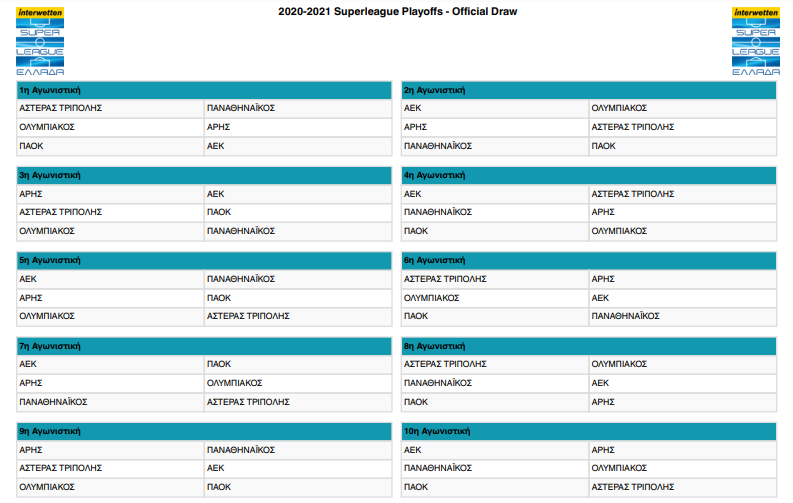Click home team ΟΛΥΜΠΙΑΚΟΣ in round 1
793x503 pixels.
[x=47, y=127]
